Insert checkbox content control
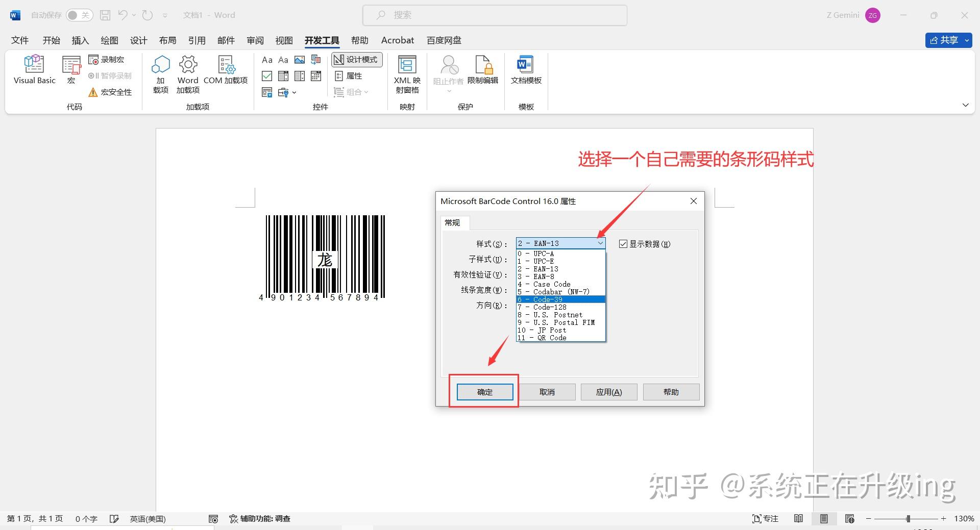The image size is (980, 530). (267, 76)
